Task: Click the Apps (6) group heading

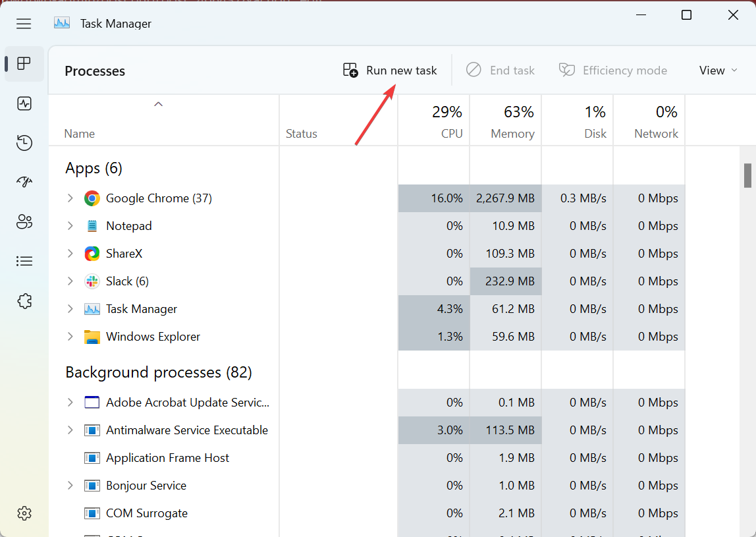Action: (x=94, y=169)
